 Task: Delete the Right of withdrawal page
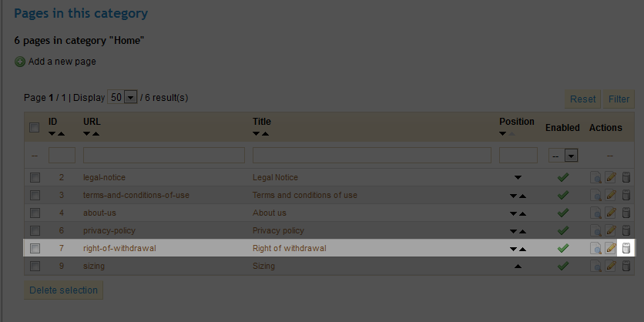tap(626, 248)
